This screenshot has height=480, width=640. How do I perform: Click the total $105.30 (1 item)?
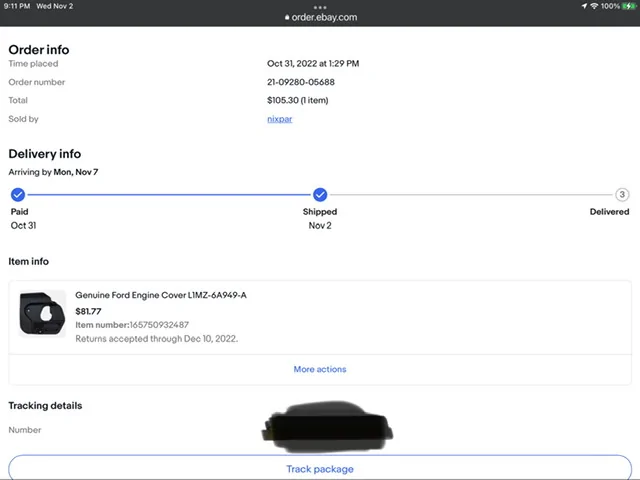[298, 100]
